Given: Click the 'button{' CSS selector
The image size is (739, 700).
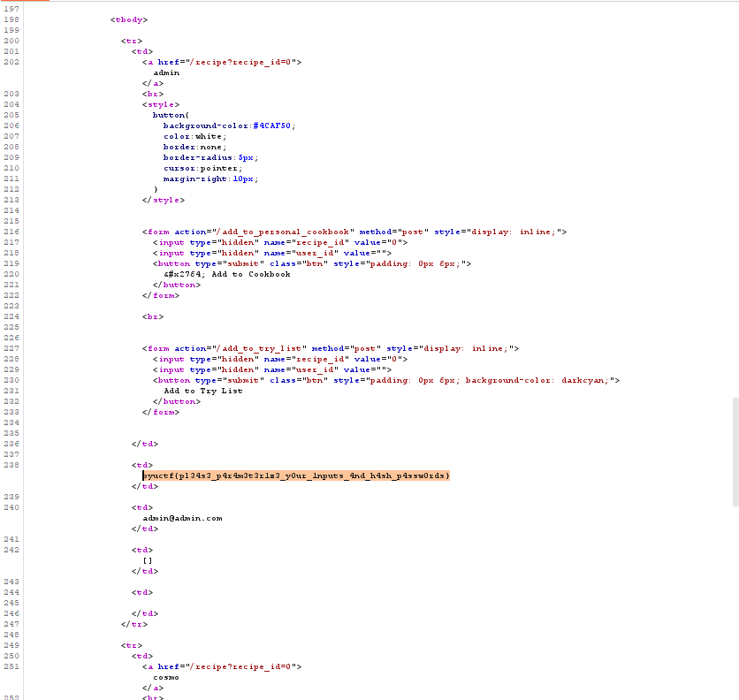Looking at the screenshot, I should 171,115.
